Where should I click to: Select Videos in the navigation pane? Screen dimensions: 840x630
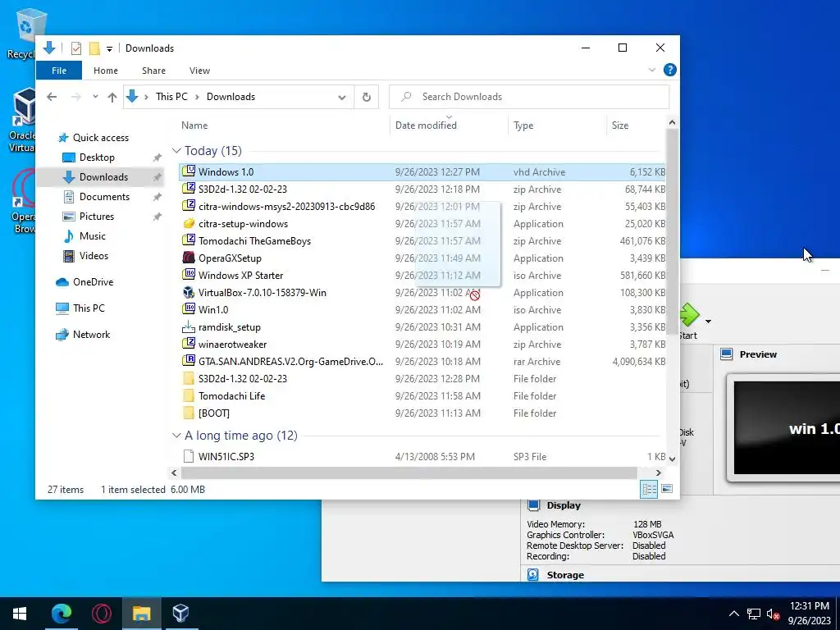94,256
